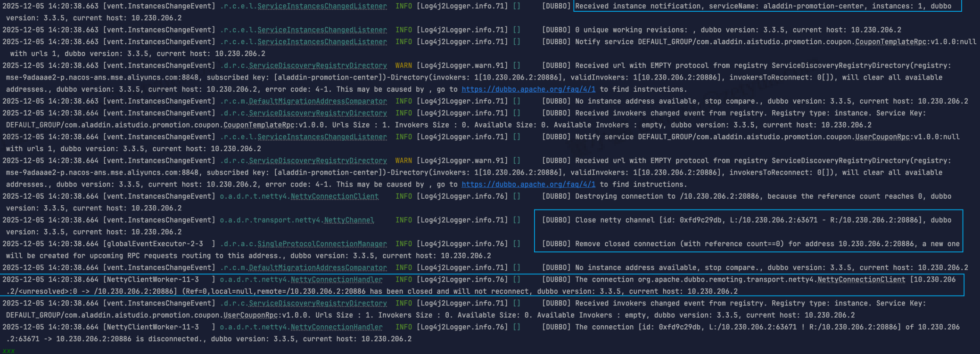Open dubbo.apache.org/faq/4/1 link in the first WARN entry
Viewport: 980px width, 354px height.
(528, 89)
